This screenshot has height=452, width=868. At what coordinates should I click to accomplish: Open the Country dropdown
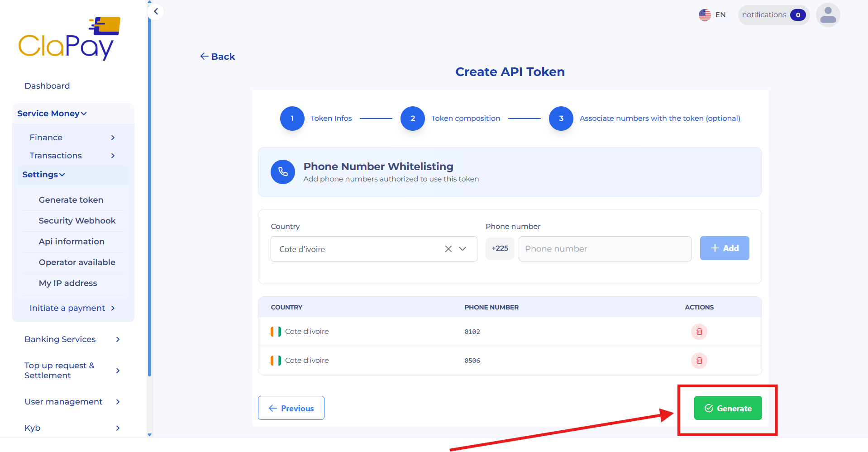click(x=463, y=248)
